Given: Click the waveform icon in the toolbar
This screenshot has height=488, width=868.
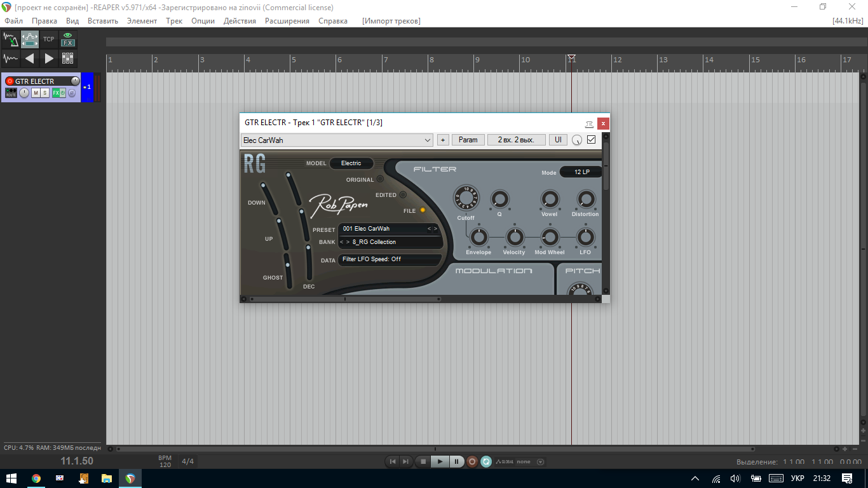Looking at the screenshot, I should tap(11, 58).
